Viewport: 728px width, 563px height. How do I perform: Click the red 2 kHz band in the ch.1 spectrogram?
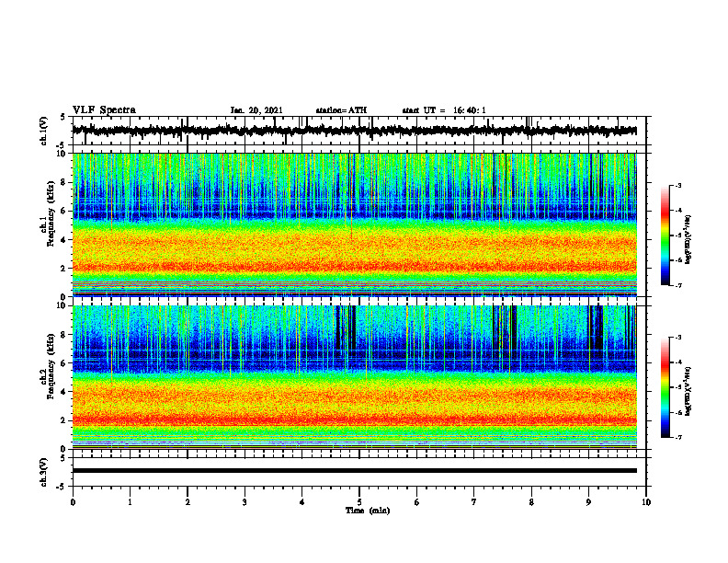(354, 267)
